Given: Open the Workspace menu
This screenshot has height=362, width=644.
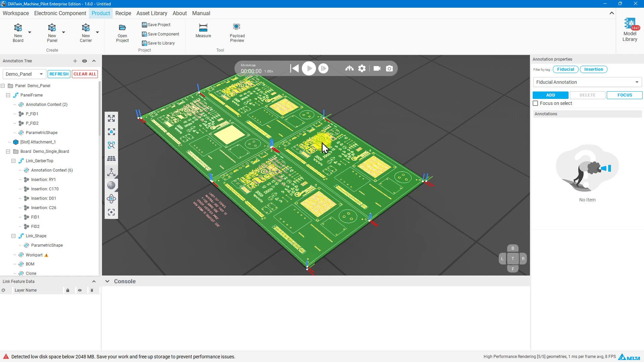Looking at the screenshot, I should [x=16, y=13].
